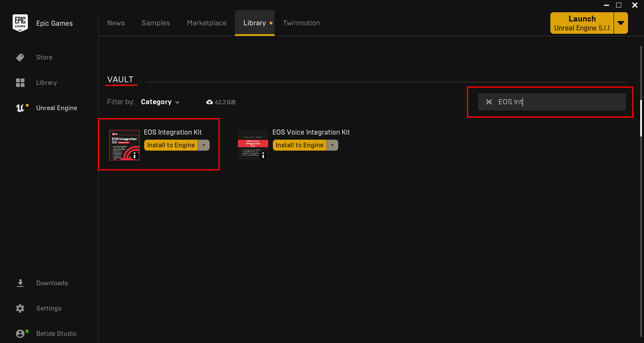Viewport: 644px width, 343px height.
Task: Open Library using the grid icon
Action: pyautogui.click(x=20, y=83)
